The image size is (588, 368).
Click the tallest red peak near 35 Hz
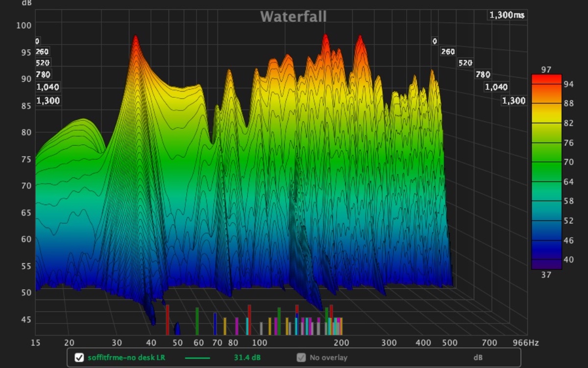(135, 39)
